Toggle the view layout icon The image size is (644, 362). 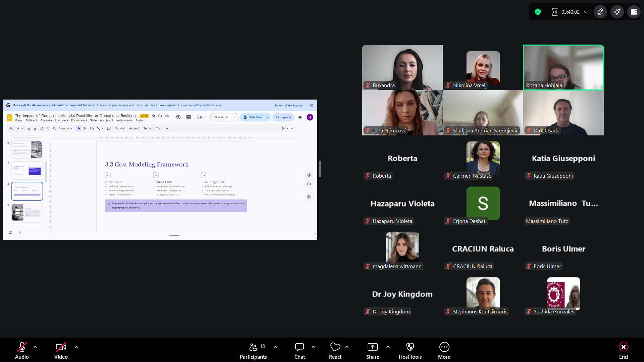coord(634,12)
